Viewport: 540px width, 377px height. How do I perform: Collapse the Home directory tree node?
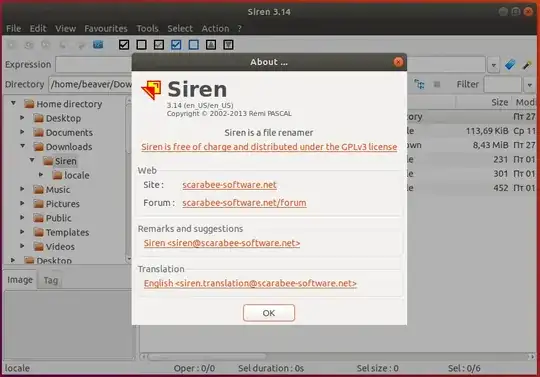13,103
